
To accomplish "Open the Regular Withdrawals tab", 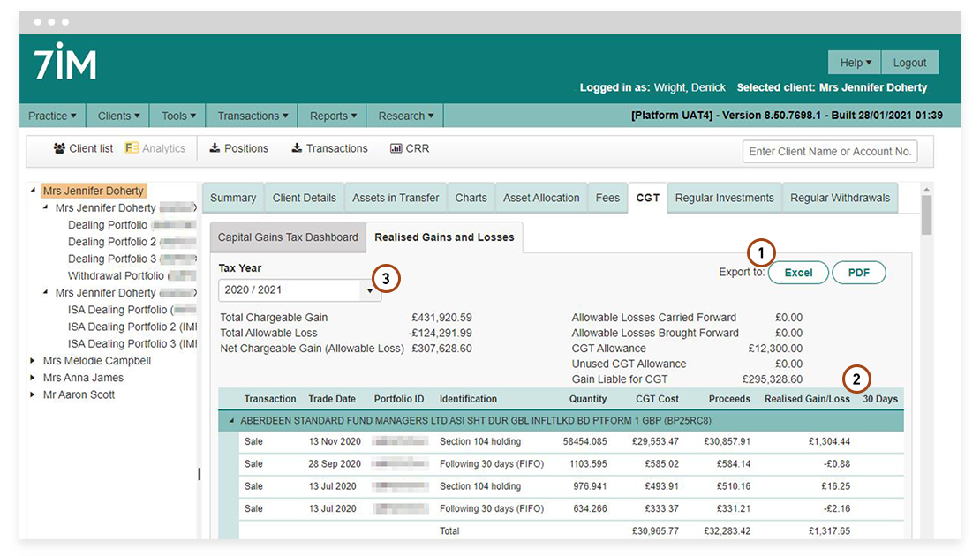I will point(840,198).
